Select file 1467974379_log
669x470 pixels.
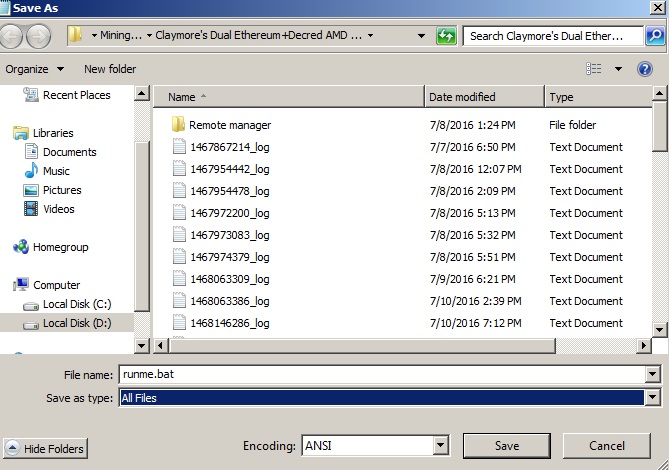[x=230, y=257]
